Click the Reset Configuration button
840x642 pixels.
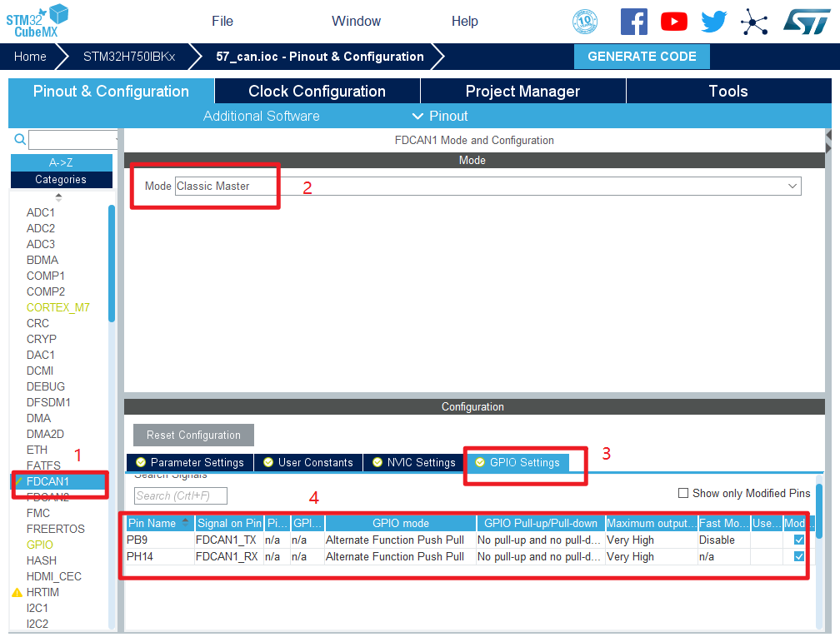click(x=193, y=435)
